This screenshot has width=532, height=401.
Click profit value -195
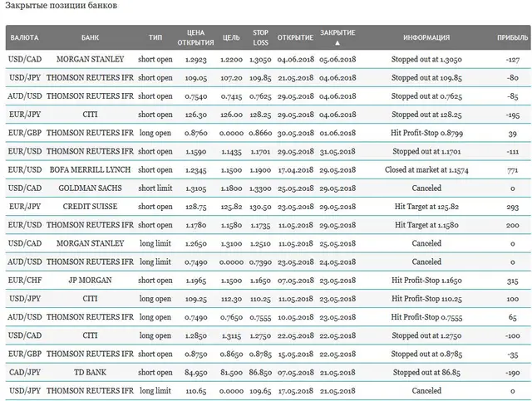(x=512, y=115)
